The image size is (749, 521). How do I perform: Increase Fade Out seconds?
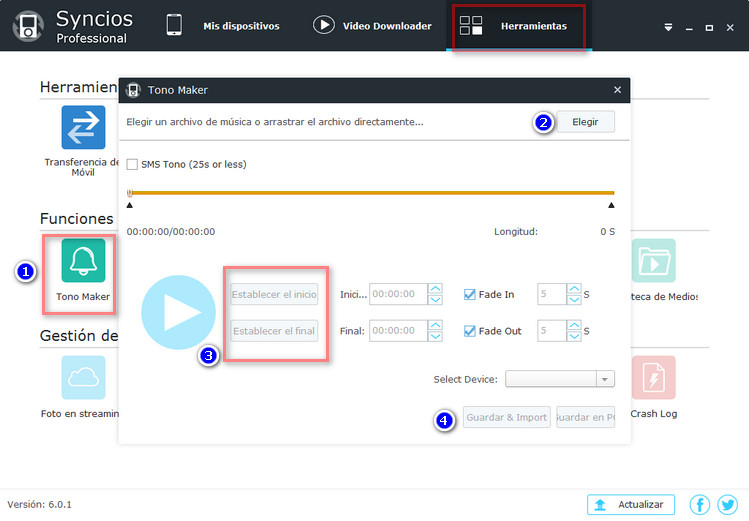click(574, 325)
